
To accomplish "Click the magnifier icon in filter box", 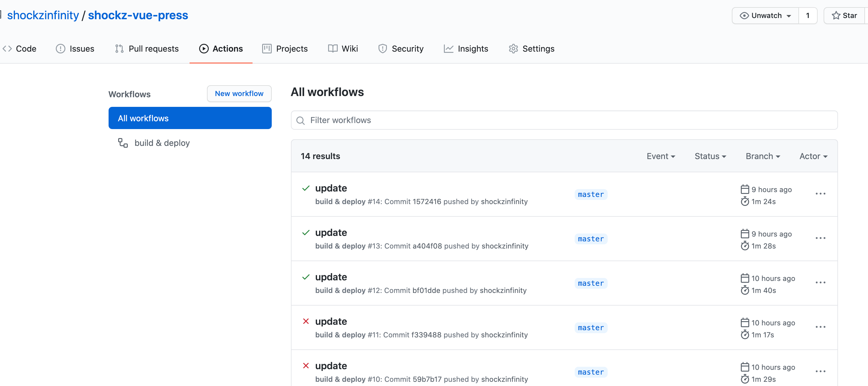I will [300, 120].
